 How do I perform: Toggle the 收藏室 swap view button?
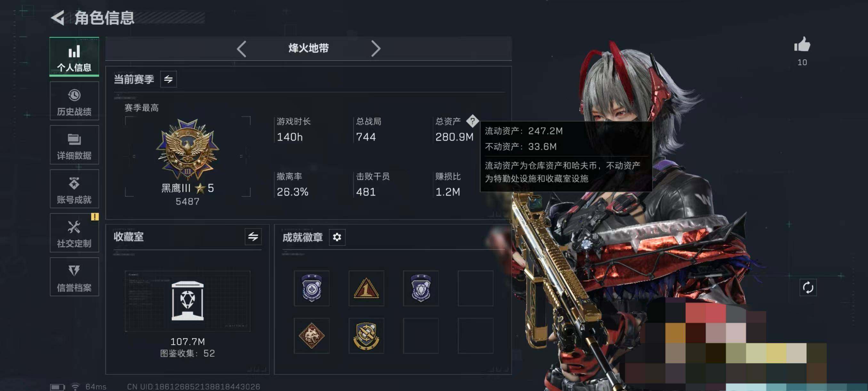(x=253, y=237)
